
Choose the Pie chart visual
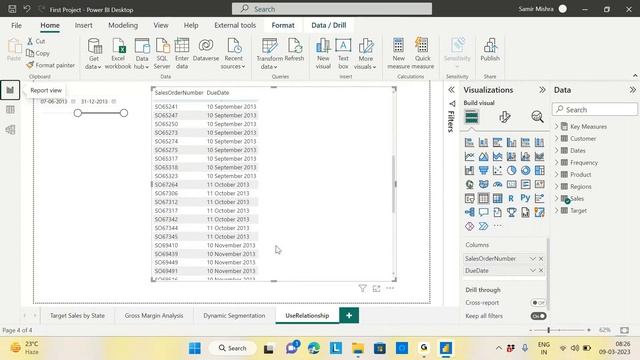click(x=511, y=170)
